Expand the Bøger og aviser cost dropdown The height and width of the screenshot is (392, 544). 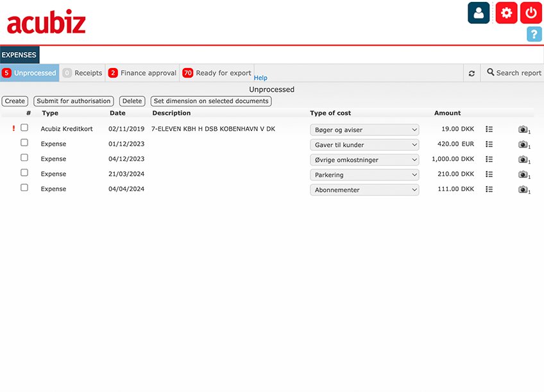tap(364, 130)
